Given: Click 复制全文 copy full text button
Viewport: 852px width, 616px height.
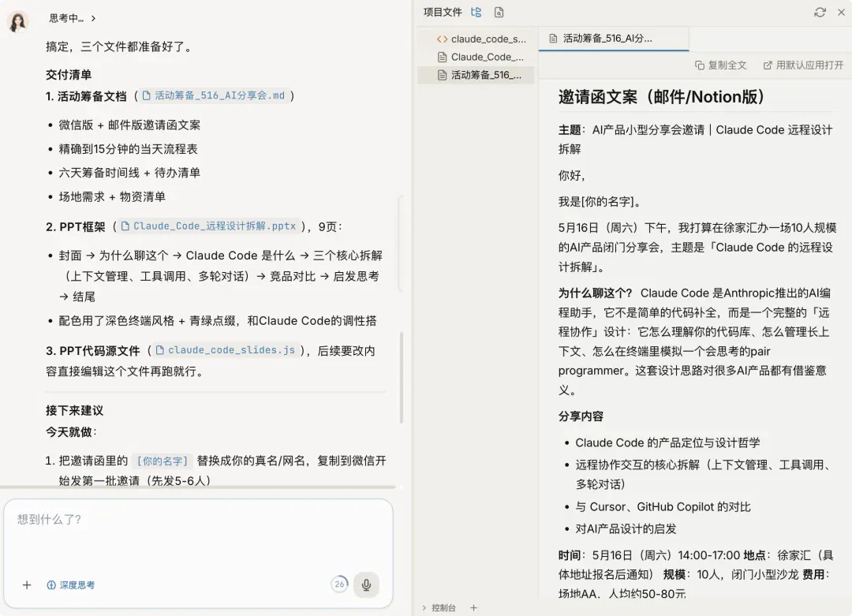Looking at the screenshot, I should point(721,65).
